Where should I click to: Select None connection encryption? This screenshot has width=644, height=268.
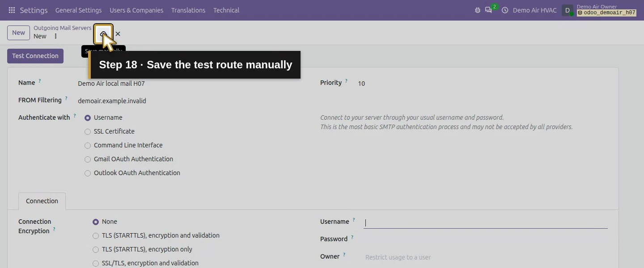(x=96, y=222)
